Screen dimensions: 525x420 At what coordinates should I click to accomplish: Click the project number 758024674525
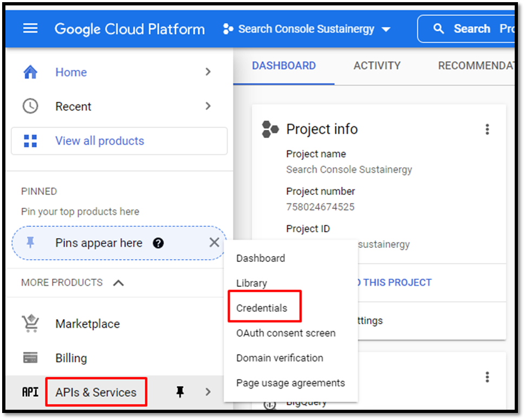point(320,207)
